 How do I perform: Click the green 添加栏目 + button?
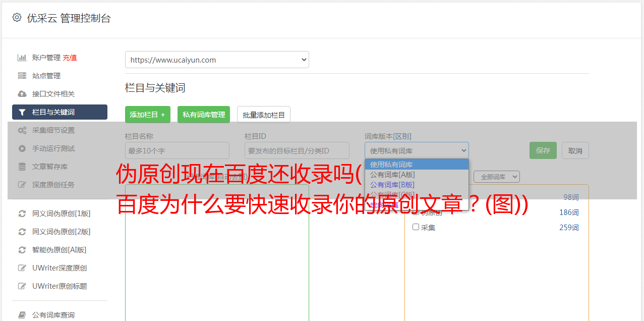(x=148, y=115)
